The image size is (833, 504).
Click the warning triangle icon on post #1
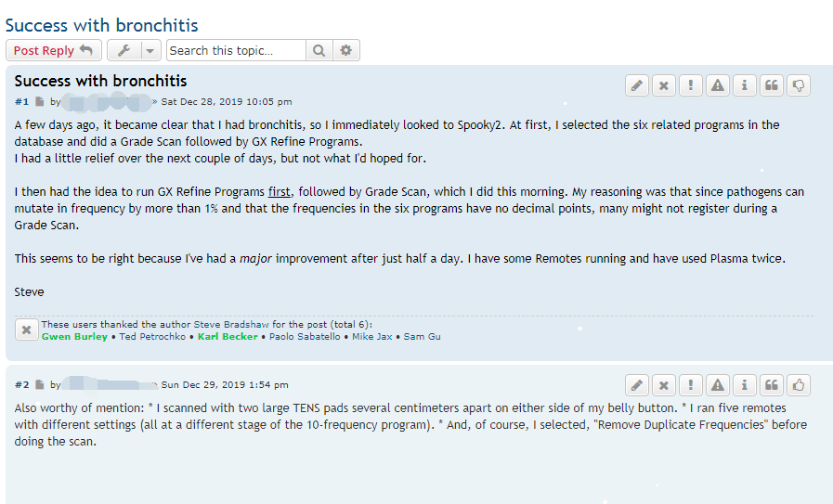click(x=717, y=85)
